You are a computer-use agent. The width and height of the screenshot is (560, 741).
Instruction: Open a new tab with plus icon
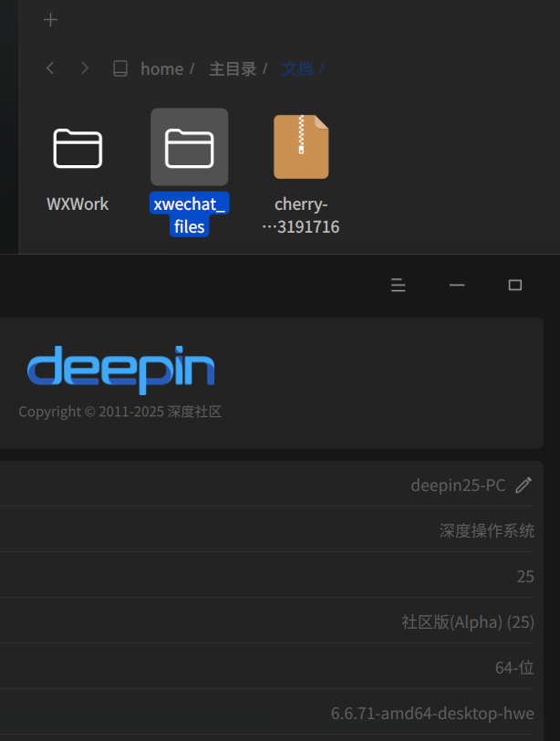point(50,20)
